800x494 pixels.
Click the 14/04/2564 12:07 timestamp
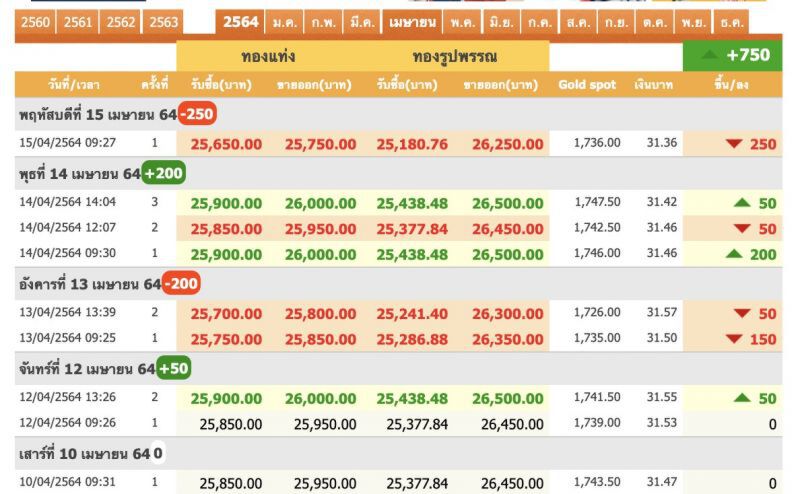tap(67, 227)
